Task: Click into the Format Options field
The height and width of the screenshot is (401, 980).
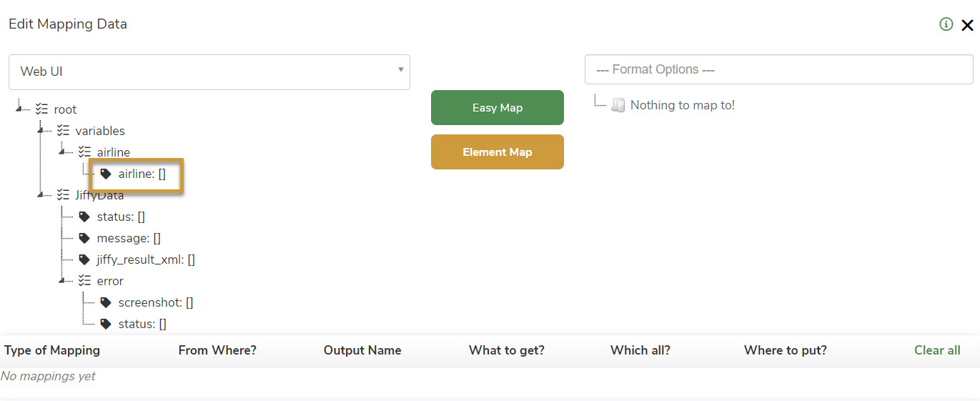Action: pos(778,69)
